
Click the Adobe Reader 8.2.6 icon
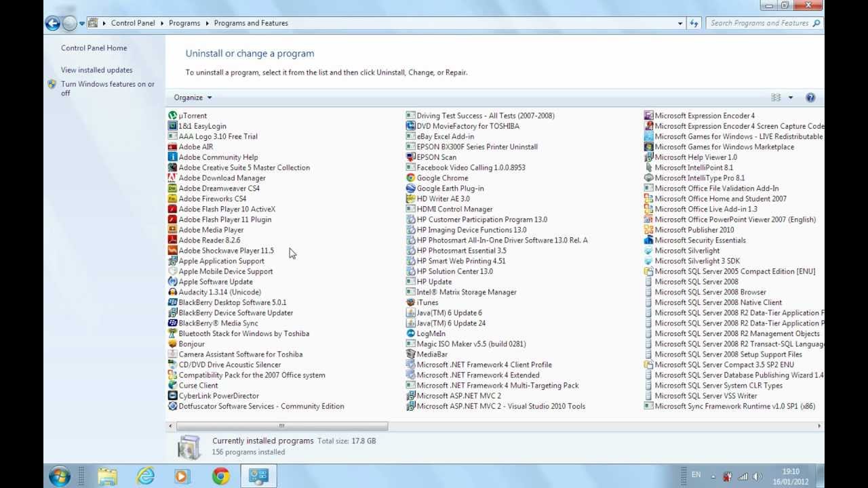click(173, 240)
